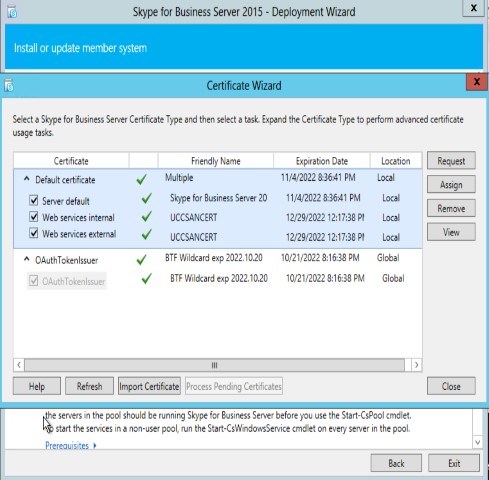Click the Request button
Image resolution: width=489 pixels, height=480 pixels.
point(451,161)
